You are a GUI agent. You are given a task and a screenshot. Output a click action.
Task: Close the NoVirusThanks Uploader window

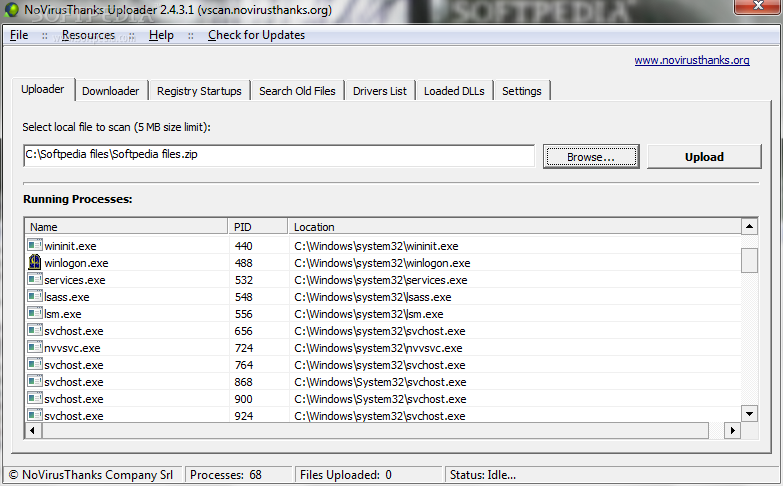tap(758, 6)
